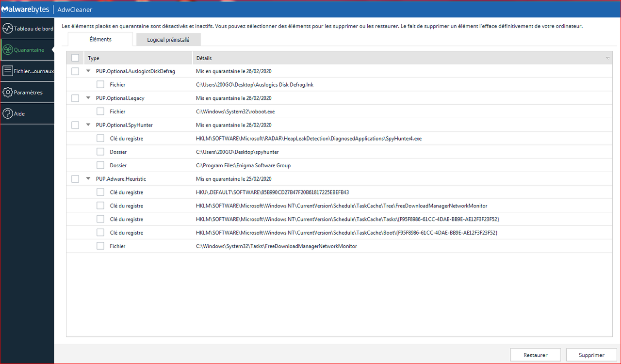Open Paramètres in sidebar
The height and width of the screenshot is (364, 621).
(x=27, y=93)
